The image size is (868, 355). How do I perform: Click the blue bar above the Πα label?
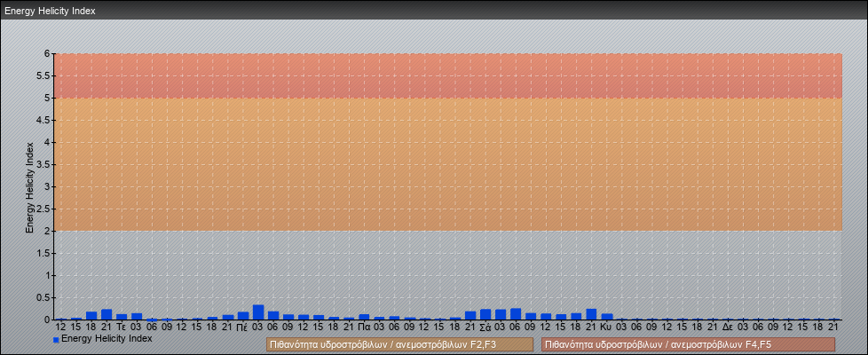tap(364, 317)
